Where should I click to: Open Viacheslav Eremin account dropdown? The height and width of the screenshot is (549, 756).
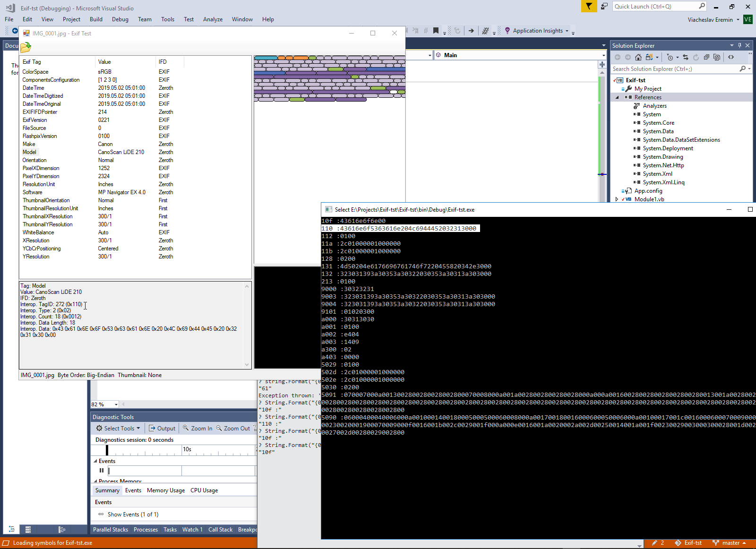pyautogui.click(x=738, y=20)
